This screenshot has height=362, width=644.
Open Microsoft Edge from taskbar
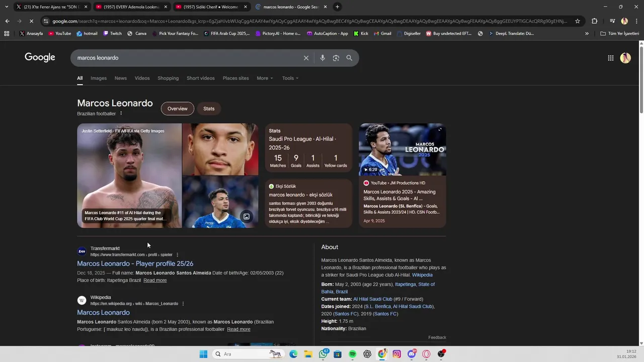click(x=293, y=354)
